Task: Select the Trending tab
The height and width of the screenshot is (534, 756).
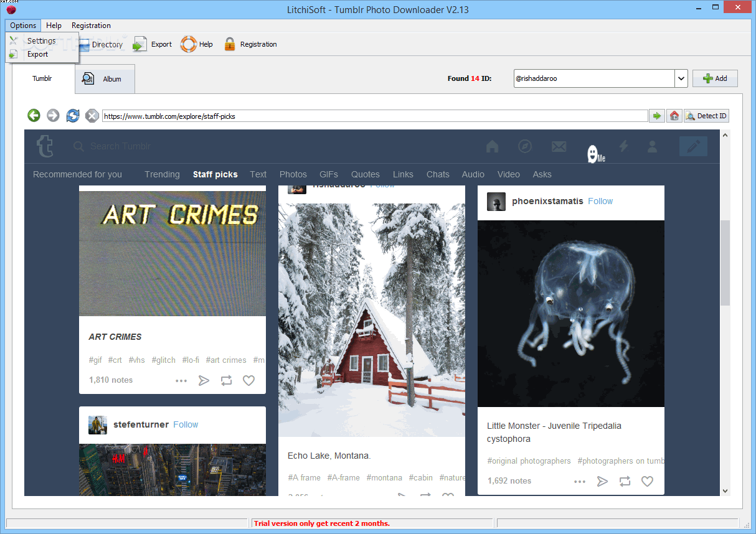Action: [x=162, y=174]
